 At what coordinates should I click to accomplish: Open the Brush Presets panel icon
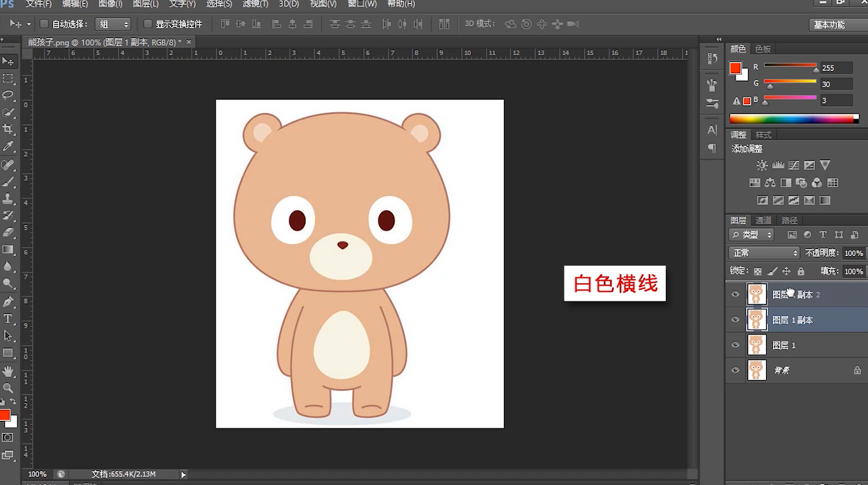coord(712,103)
